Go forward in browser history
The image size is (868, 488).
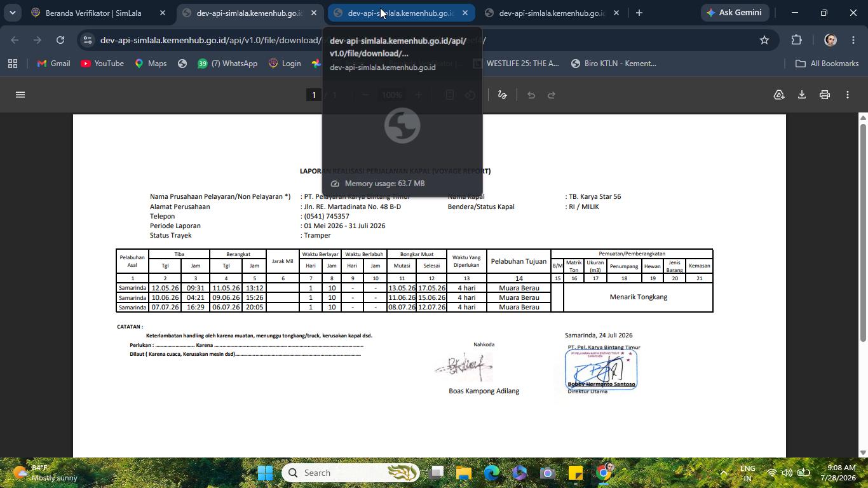click(37, 40)
